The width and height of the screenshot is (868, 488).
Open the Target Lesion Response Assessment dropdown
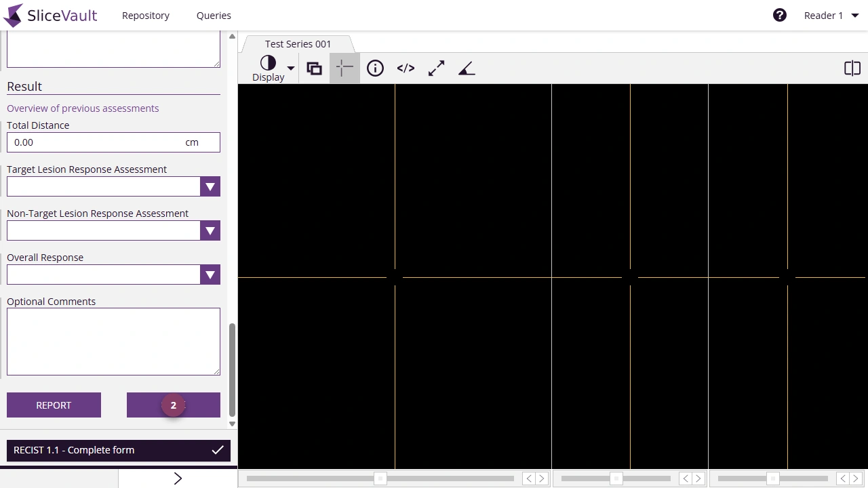pos(210,186)
